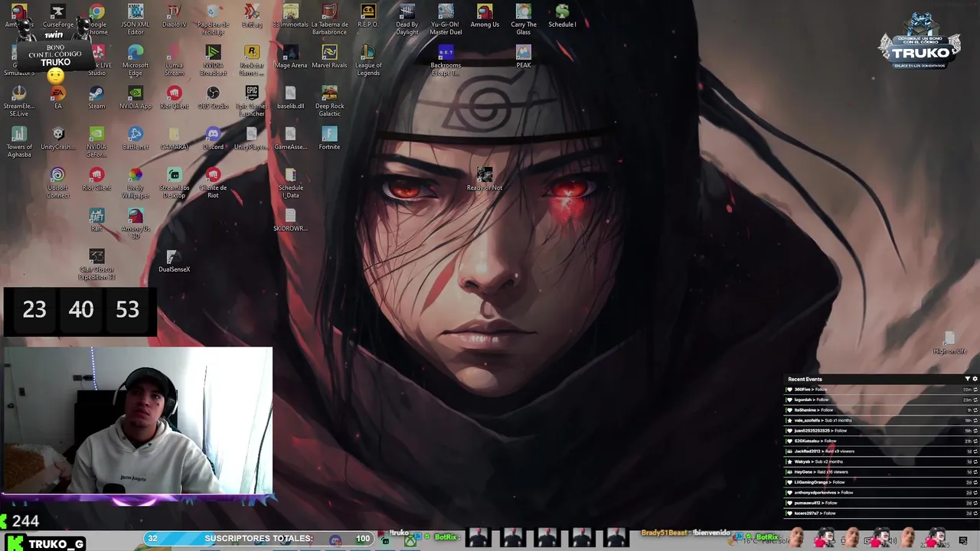Open the CurseForge desktop icon

pos(58,17)
